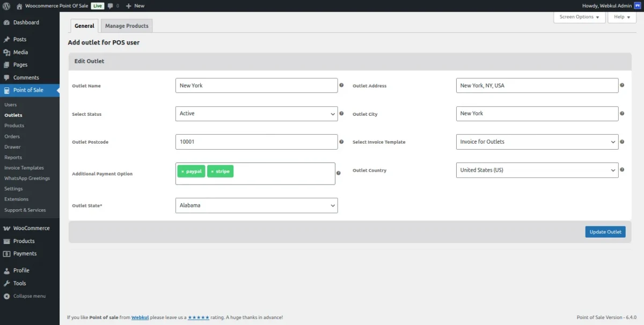Screen dimensions: 644x325
Task: Click the WordPress logo icon
Action: [x=6, y=6]
